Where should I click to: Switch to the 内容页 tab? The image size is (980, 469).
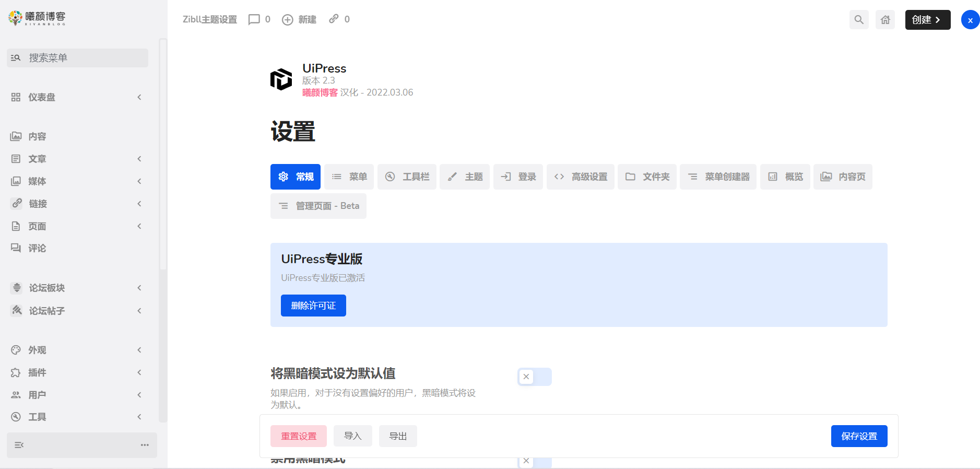coord(843,177)
